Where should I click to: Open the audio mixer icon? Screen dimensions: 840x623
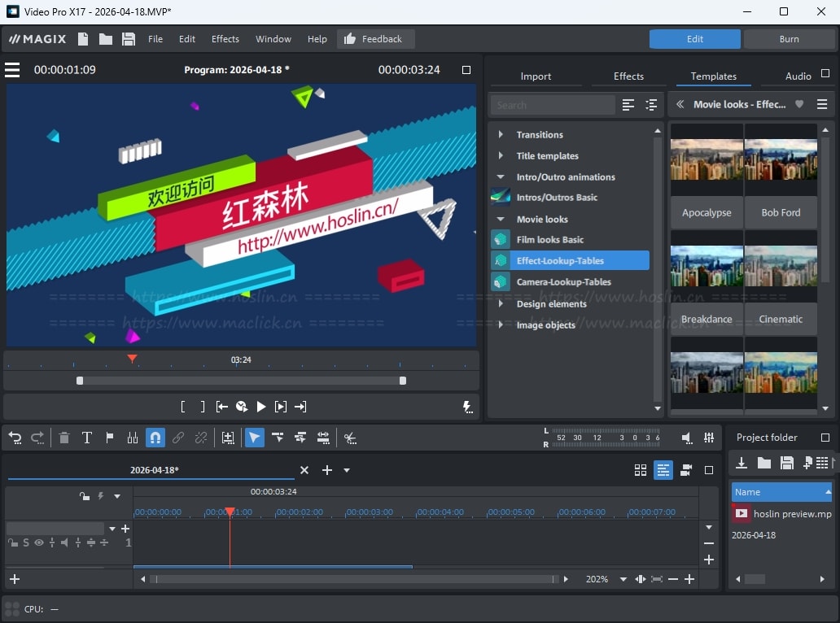coord(710,438)
